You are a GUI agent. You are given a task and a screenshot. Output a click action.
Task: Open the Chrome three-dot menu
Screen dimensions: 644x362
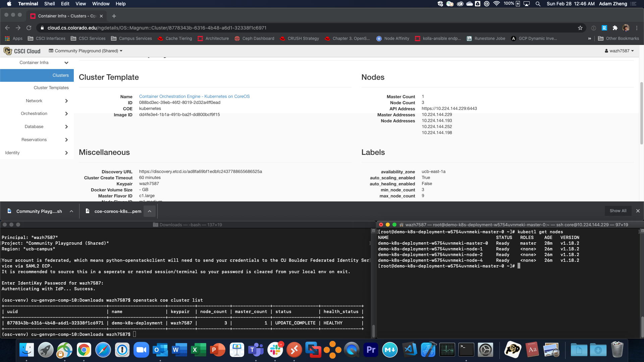pyautogui.click(x=637, y=28)
